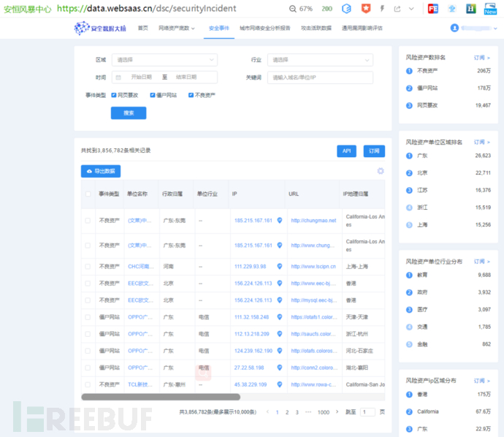
Task: Click the browser zoom magnifier icon
Action: pyautogui.click(x=292, y=9)
